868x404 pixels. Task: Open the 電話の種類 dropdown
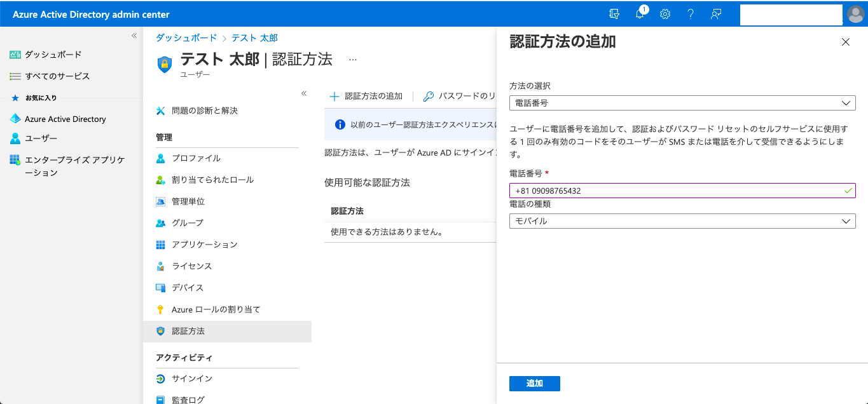coord(682,221)
